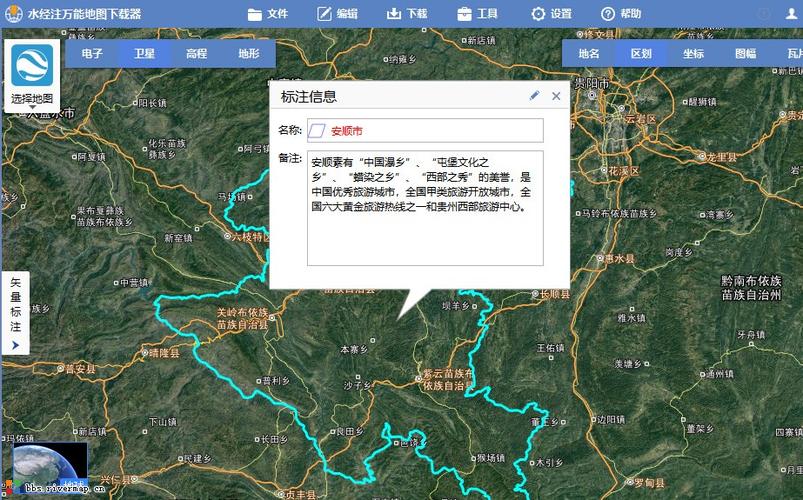
Task: Click the pencil-note icon beside 编辑
Action: pos(324,14)
